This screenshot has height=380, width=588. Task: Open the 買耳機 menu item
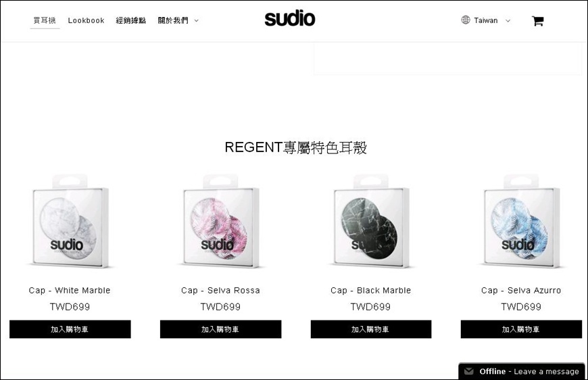[45, 20]
